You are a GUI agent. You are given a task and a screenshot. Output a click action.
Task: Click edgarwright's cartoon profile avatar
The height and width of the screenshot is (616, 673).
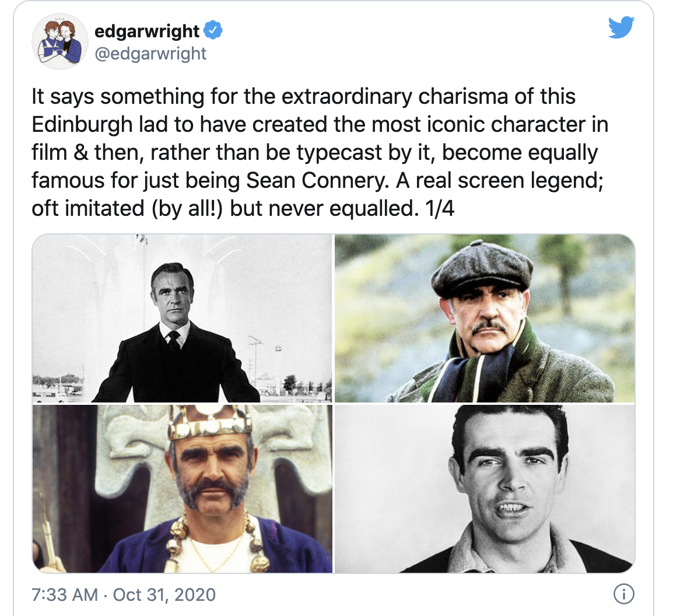tap(60, 41)
